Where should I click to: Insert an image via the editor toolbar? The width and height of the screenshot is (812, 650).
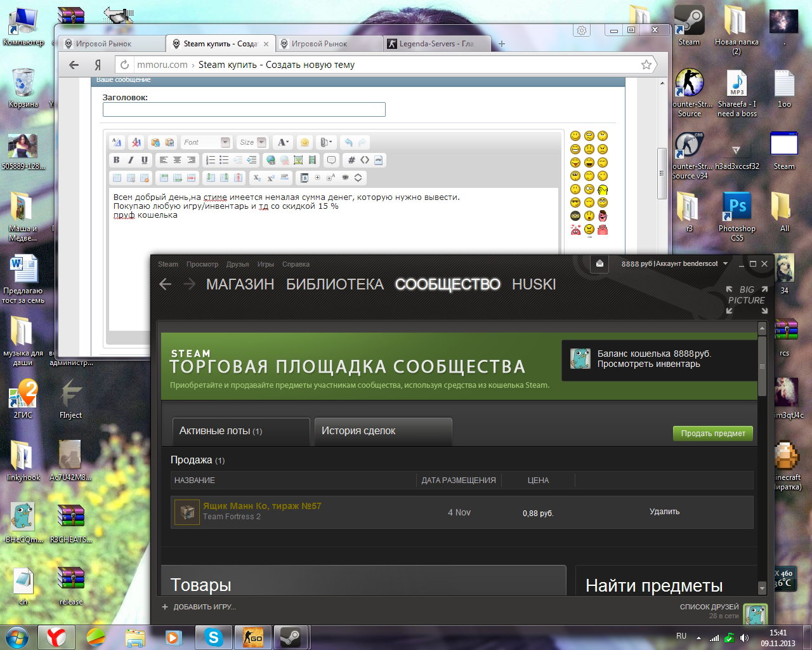tap(298, 160)
